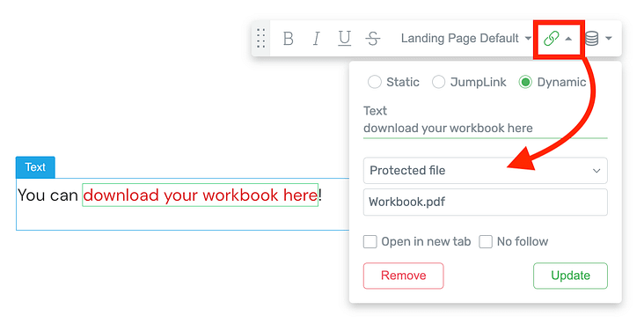Click the Workbook.pdf file field
The height and width of the screenshot is (324, 644).
(x=485, y=202)
